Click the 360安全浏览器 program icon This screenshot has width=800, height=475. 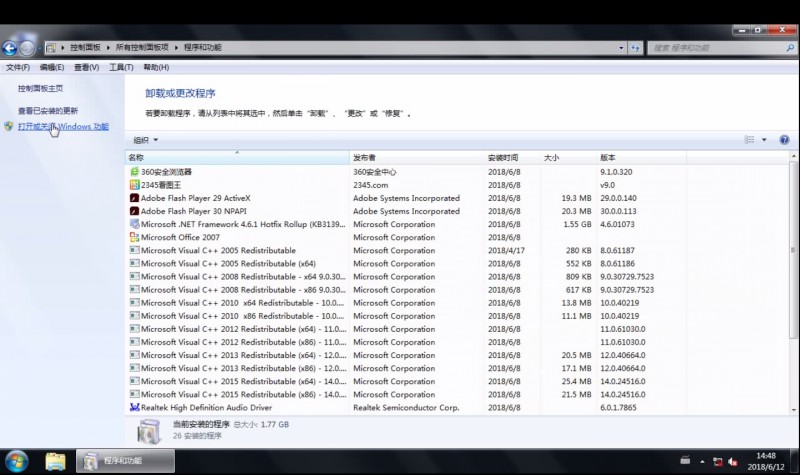(134, 172)
